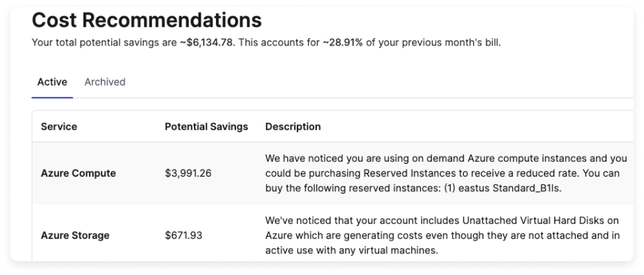Click the ~28.91% percentage figure
The width and height of the screenshot is (644, 275).
pyautogui.click(x=342, y=43)
